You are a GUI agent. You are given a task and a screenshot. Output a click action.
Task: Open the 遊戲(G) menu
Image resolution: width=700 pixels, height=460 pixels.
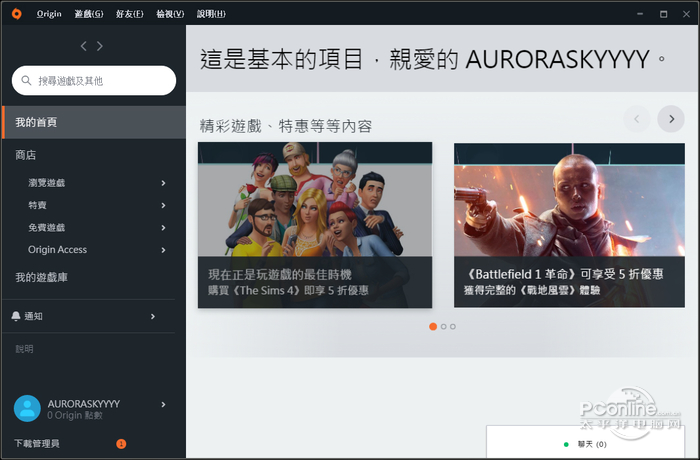click(89, 14)
